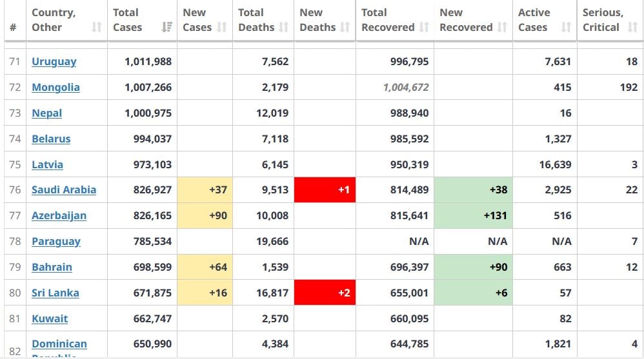Select Kuwait total cases 662,747
The width and height of the screenshot is (644, 359).
(152, 319)
